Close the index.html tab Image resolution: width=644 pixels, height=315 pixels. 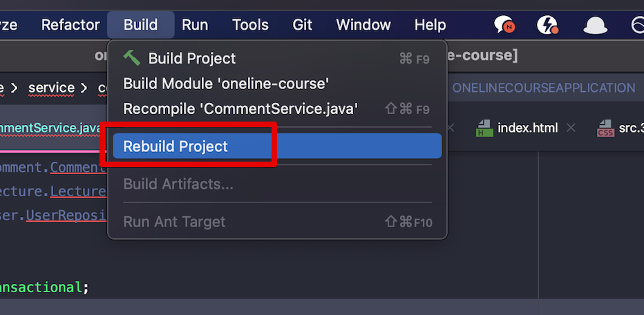point(571,128)
